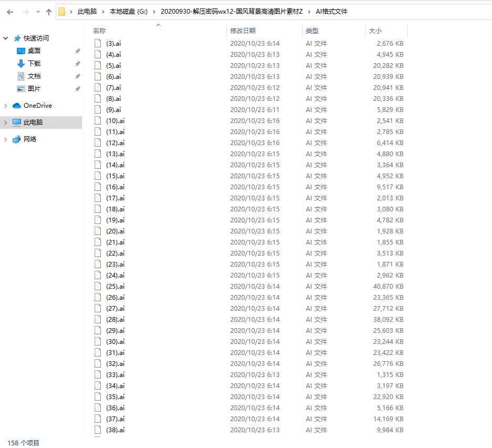
Task: Select 此电脑 in navigation pane
Action: 41,123
